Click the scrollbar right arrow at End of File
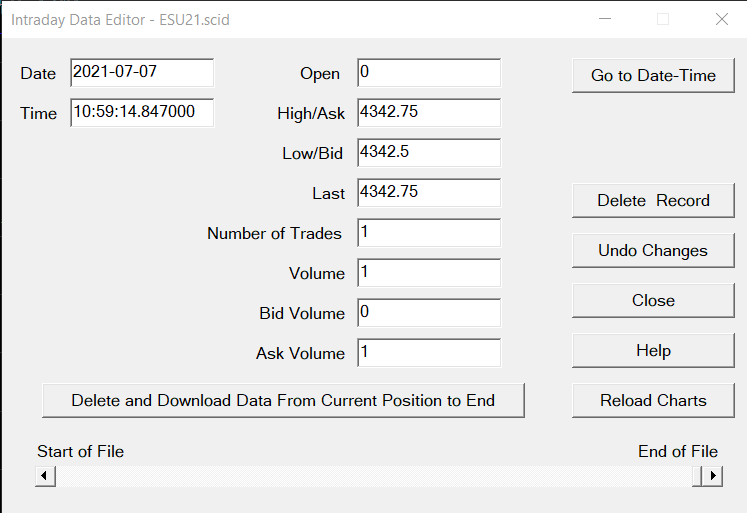Image resolution: width=747 pixels, height=513 pixels. [x=713, y=476]
